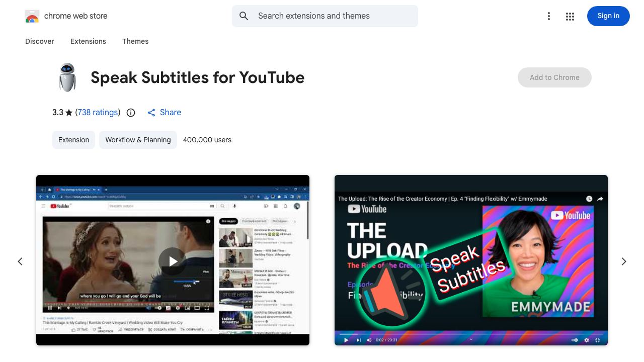The width and height of the screenshot is (644, 362).
Task: Click the next-track button in The Upload preview
Action: tap(358, 340)
